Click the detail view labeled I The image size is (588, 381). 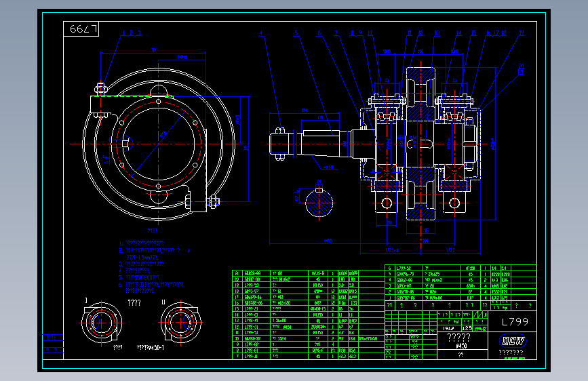pyautogui.click(x=101, y=322)
